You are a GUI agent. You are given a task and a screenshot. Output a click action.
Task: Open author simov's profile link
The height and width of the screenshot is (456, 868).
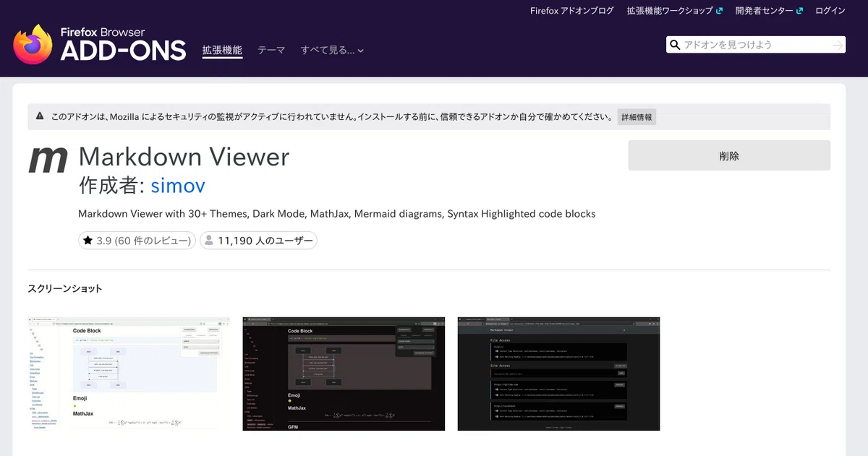(178, 186)
